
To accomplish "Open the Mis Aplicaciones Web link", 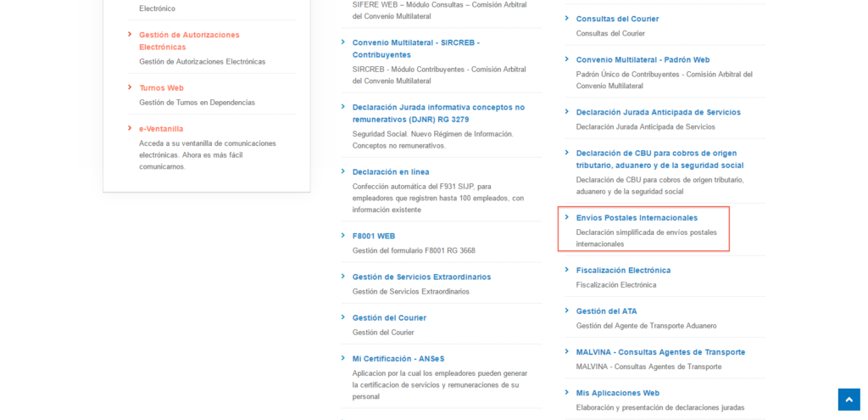I will tap(618, 394).
